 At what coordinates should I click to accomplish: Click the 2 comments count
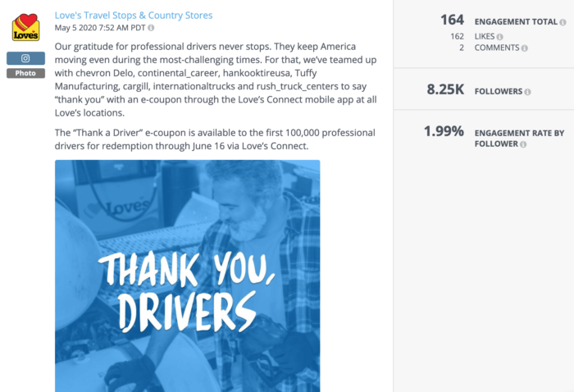coord(461,48)
